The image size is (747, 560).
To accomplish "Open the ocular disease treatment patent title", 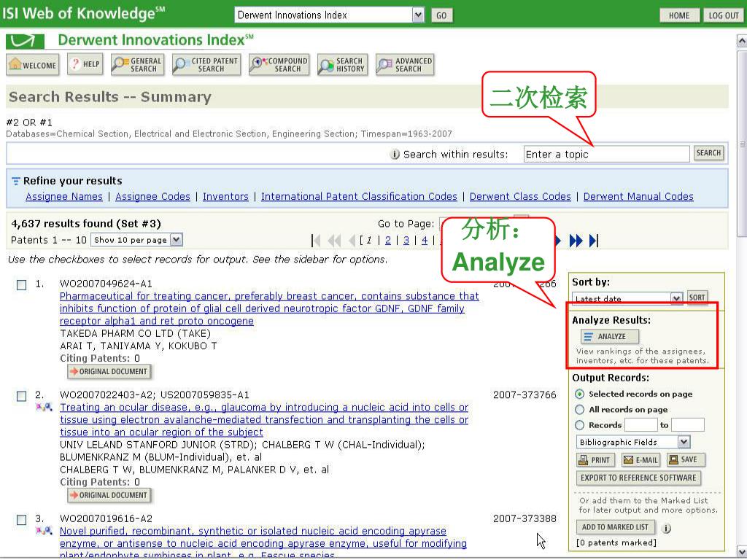I will 264,420.
